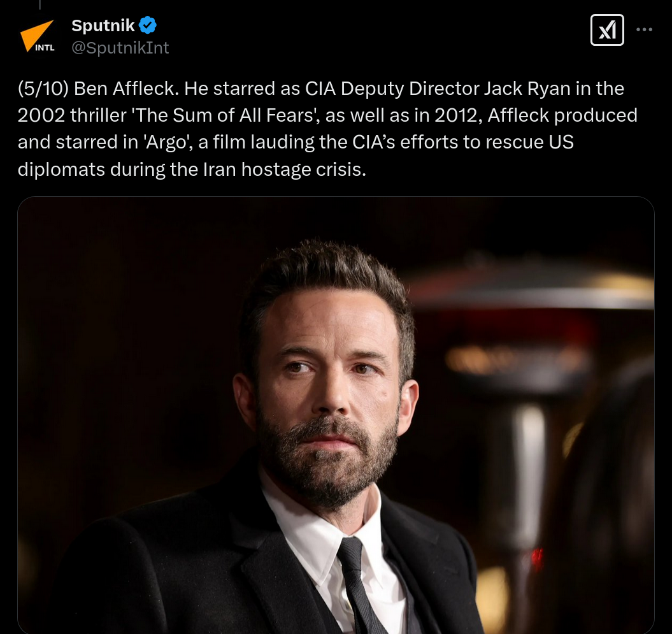Click the thread connector line above the avatar
Screen dimensions: 672x634
coord(39,4)
